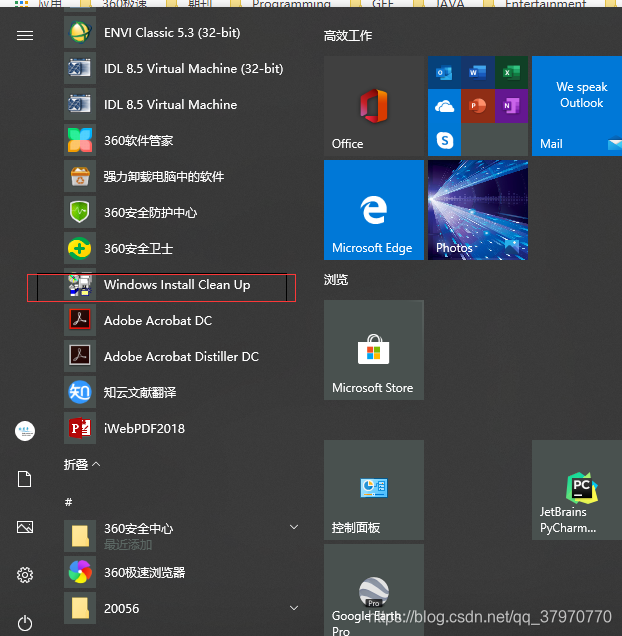Click the 高效工作 group header
This screenshot has height=636, width=622.
click(348, 36)
